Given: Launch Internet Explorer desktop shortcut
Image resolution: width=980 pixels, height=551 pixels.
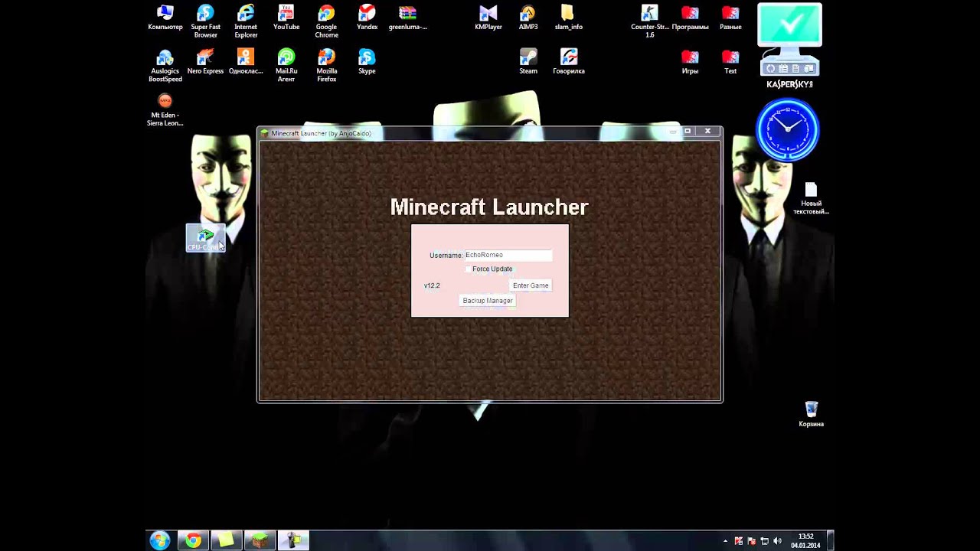Looking at the screenshot, I should (246, 21).
